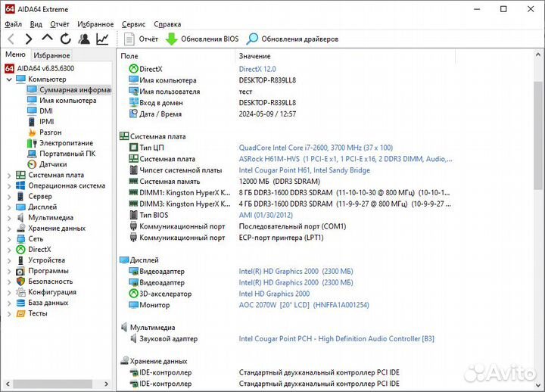Expand the Хранение данных tree node
Viewport: 545px width, 392px height.
pyautogui.click(x=9, y=229)
